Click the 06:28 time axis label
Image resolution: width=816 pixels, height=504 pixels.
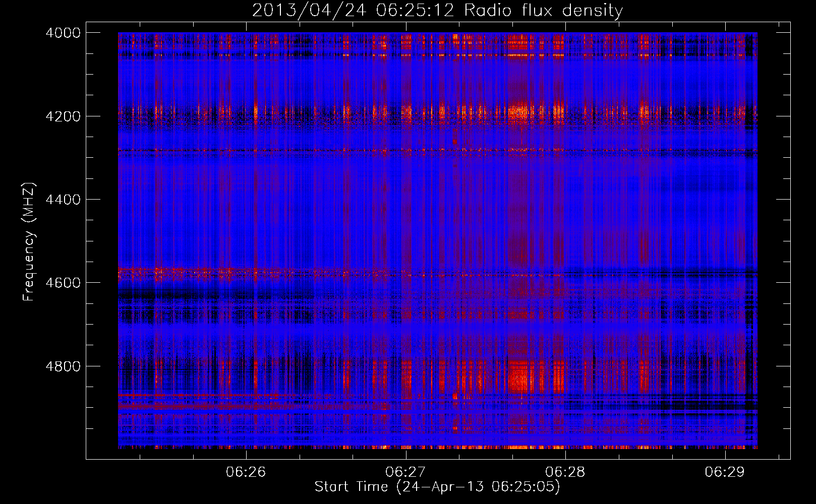[565, 472]
